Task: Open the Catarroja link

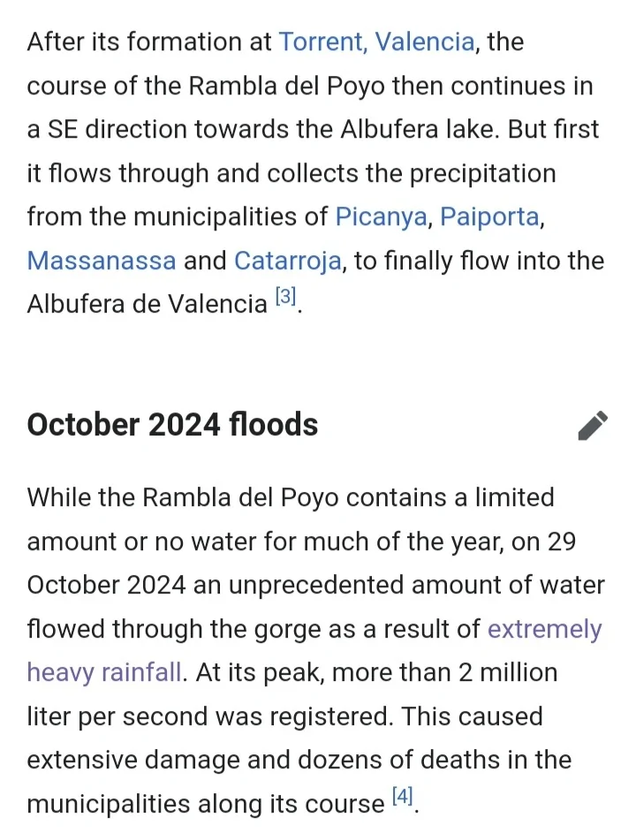Action: click(287, 261)
